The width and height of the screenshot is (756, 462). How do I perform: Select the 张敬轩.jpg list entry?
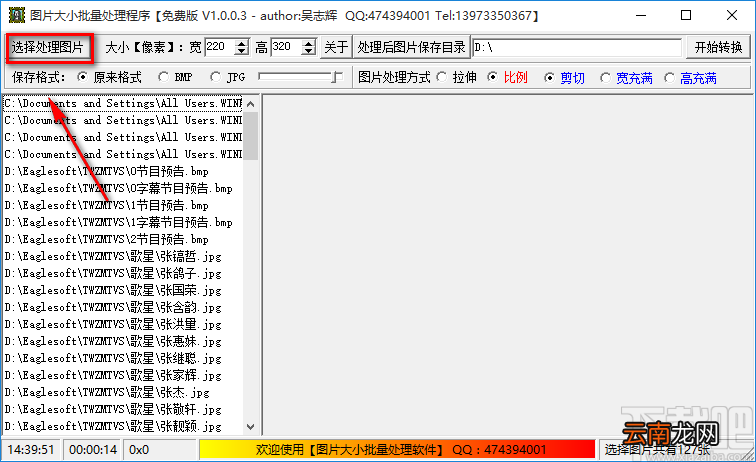click(123, 409)
